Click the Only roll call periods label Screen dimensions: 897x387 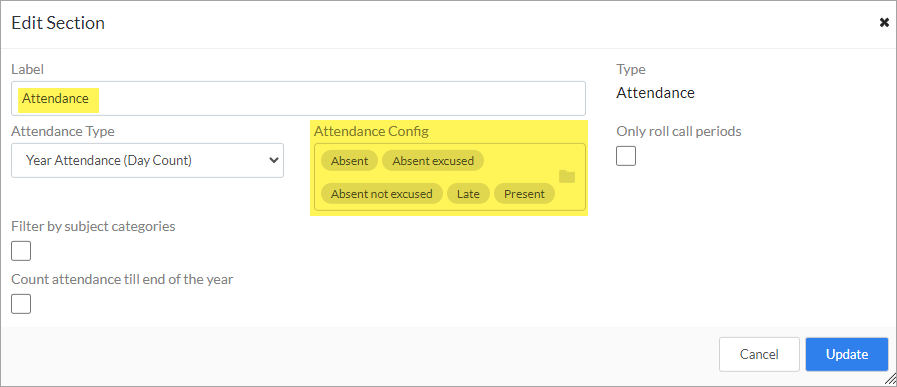coord(679,131)
